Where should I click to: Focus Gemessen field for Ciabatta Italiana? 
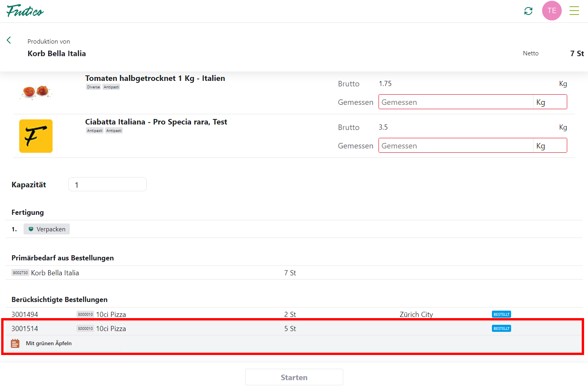click(x=455, y=146)
